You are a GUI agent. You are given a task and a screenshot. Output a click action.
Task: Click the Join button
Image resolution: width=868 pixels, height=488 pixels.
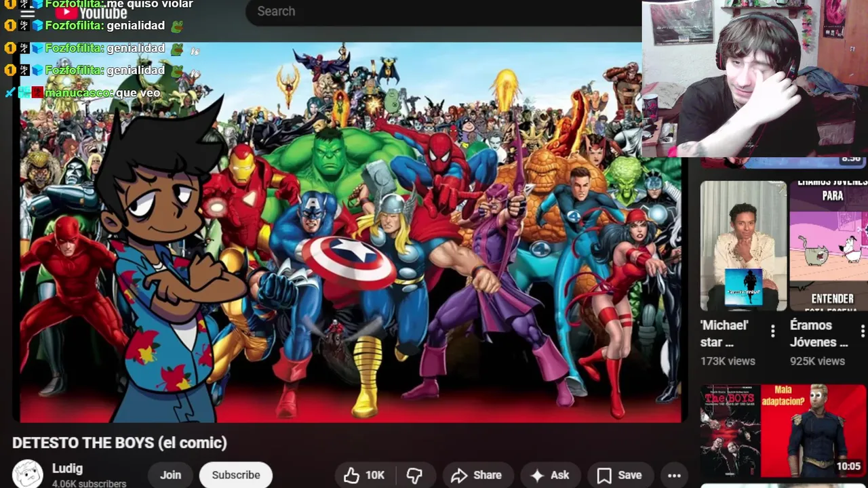coord(170,475)
